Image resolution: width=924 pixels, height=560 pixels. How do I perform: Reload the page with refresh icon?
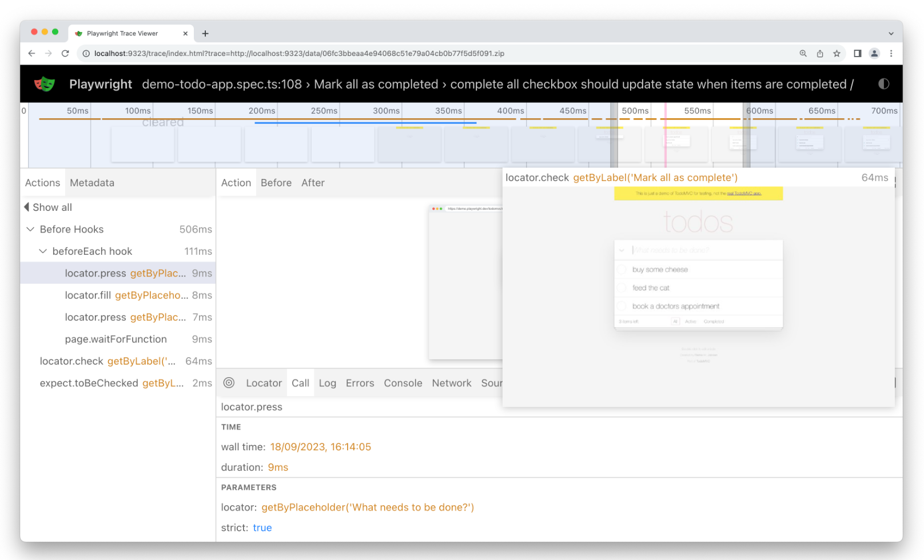pyautogui.click(x=65, y=53)
